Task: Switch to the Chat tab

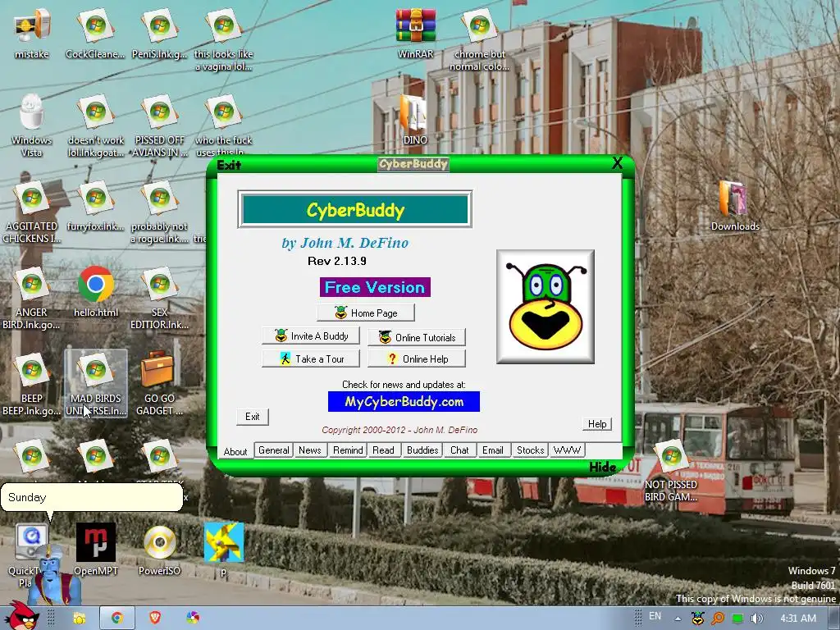Action: tap(459, 450)
